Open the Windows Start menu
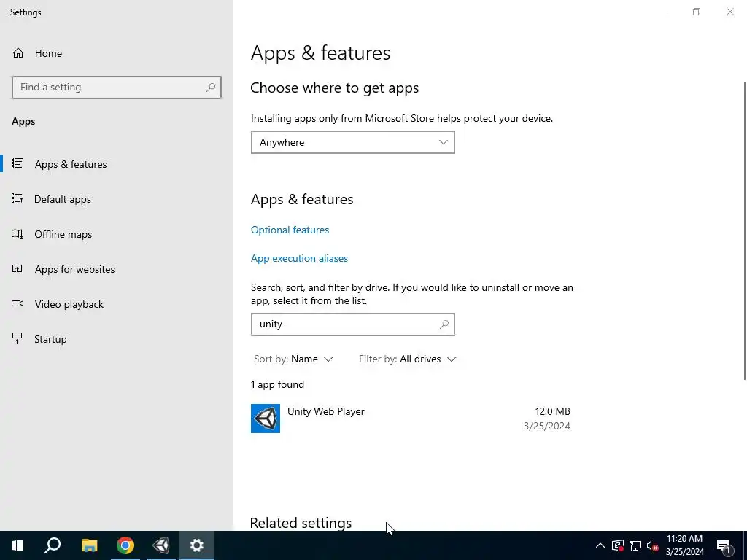The width and height of the screenshot is (747, 560). (x=18, y=545)
